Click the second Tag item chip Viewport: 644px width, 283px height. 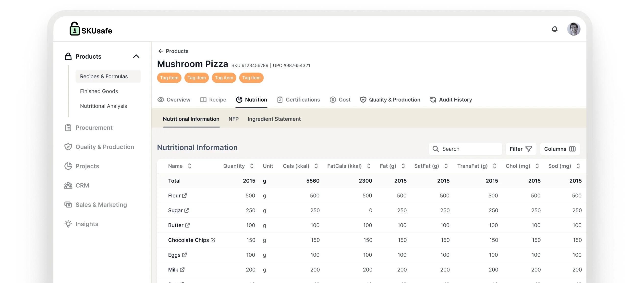(196, 77)
